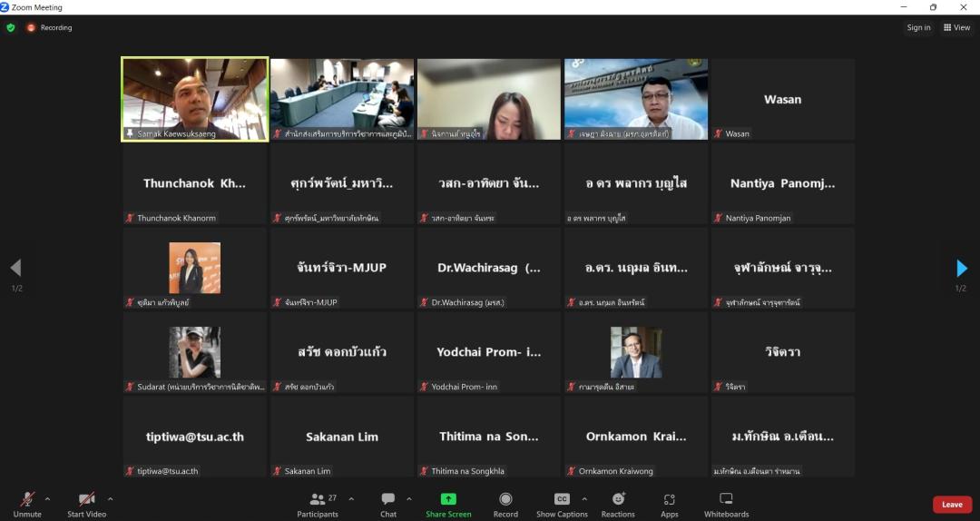The width and height of the screenshot is (980, 521).
Task: Click the Sign in link
Action: point(918,27)
